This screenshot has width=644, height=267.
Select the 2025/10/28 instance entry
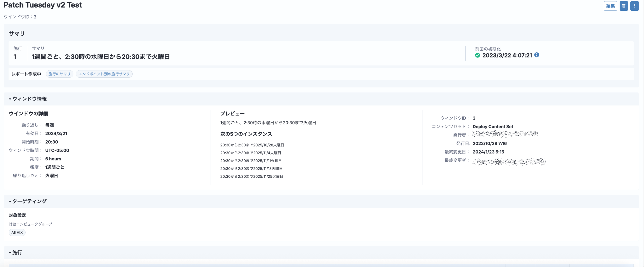(x=252, y=145)
